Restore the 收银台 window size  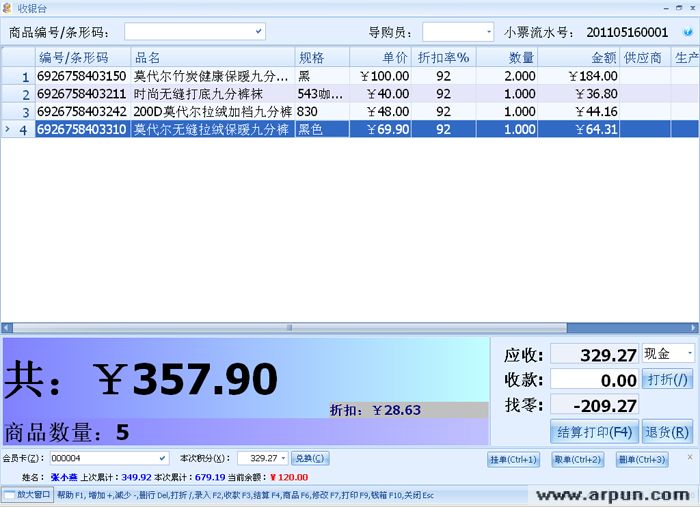679,8
